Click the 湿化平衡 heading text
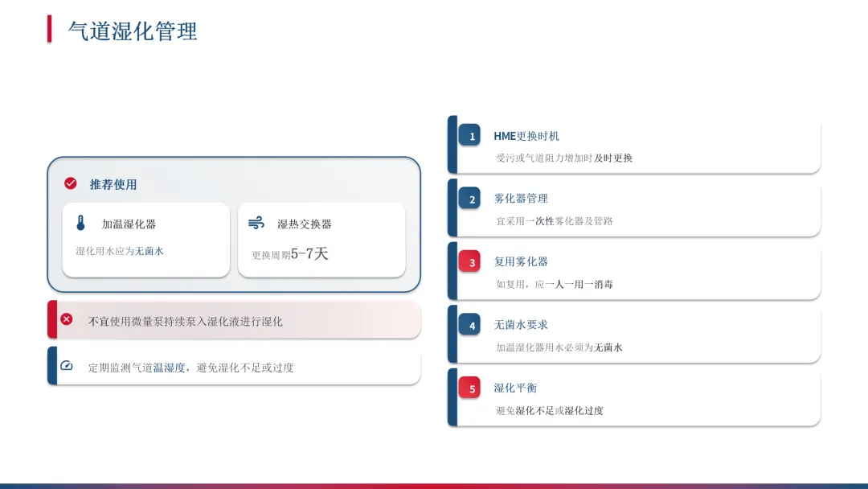 coord(515,388)
